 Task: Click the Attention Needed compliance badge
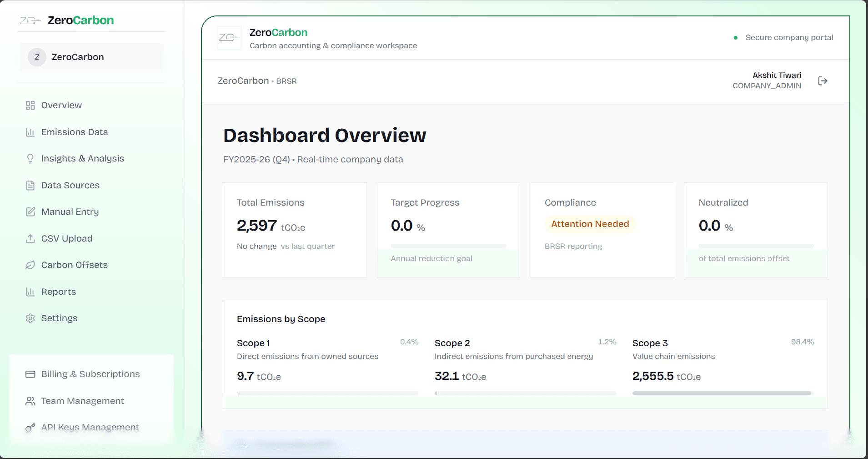coord(590,224)
